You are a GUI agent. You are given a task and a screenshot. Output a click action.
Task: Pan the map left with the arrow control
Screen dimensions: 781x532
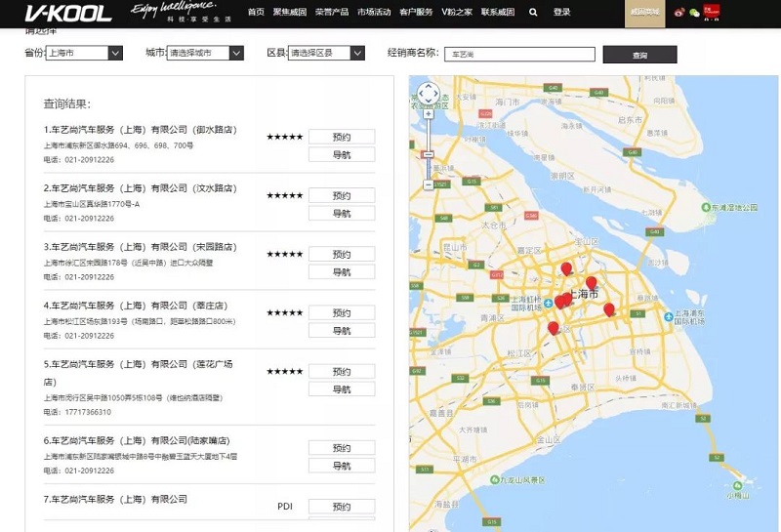(421, 94)
